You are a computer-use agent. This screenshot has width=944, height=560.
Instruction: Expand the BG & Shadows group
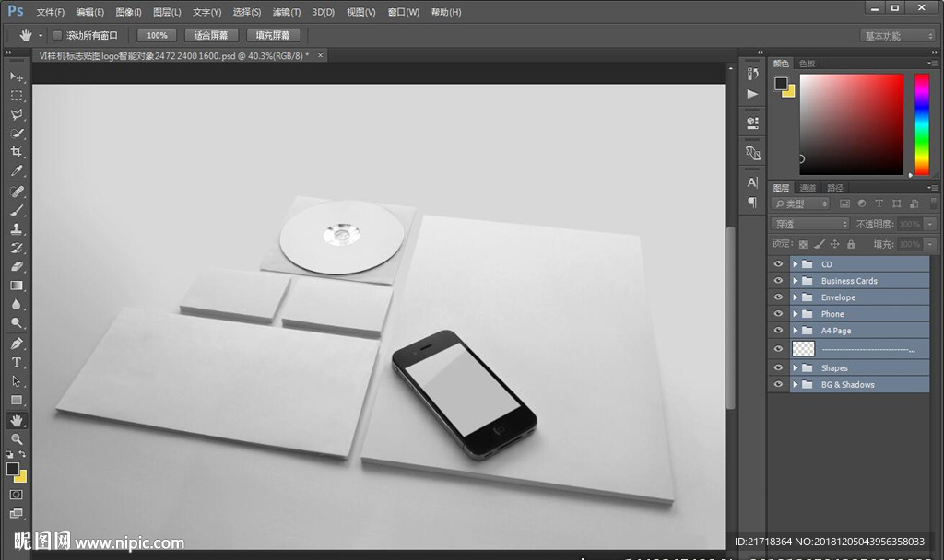(795, 385)
